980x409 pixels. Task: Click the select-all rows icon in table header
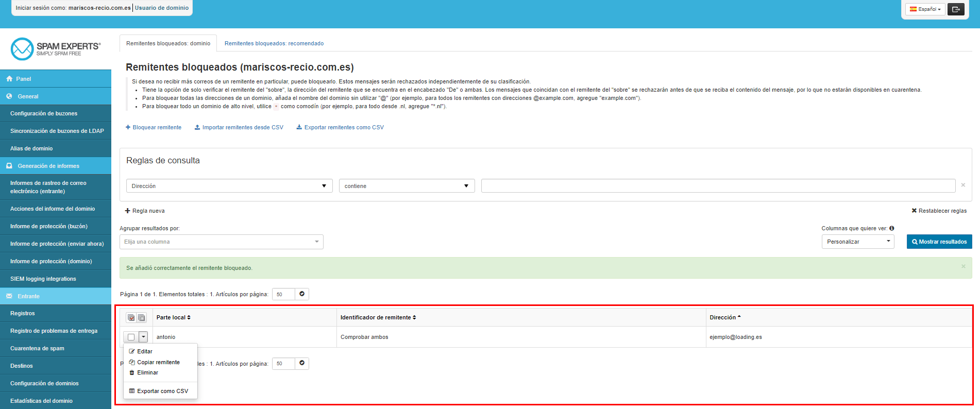[131, 317]
